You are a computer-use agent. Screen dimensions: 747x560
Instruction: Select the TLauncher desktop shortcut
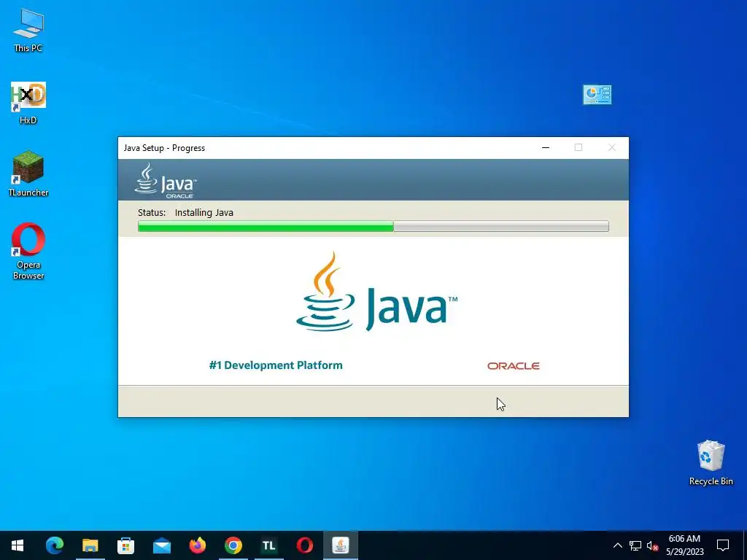pyautogui.click(x=28, y=174)
